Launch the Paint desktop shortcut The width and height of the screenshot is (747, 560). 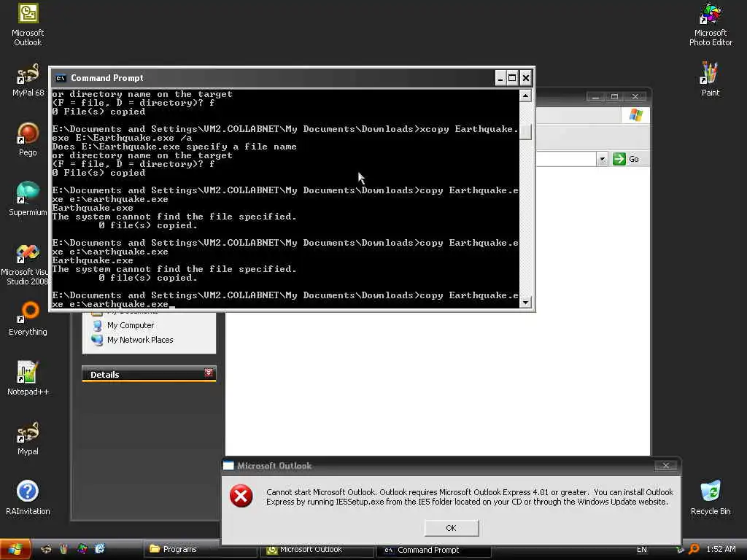point(711,79)
